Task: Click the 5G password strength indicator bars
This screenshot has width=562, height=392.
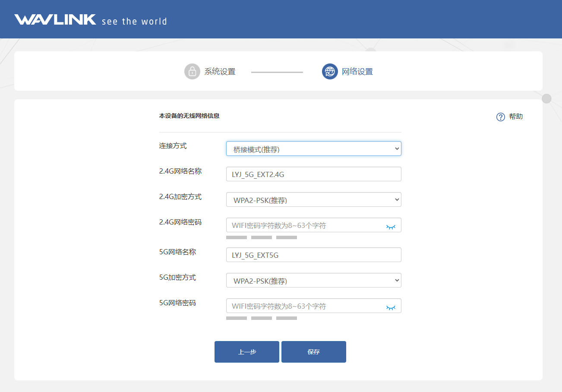Action: [262, 318]
